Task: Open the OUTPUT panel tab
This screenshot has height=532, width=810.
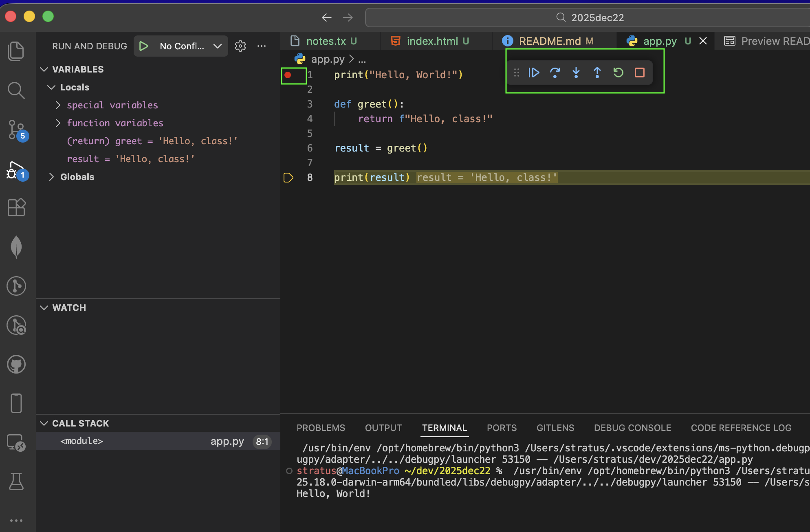Action: coord(383,428)
